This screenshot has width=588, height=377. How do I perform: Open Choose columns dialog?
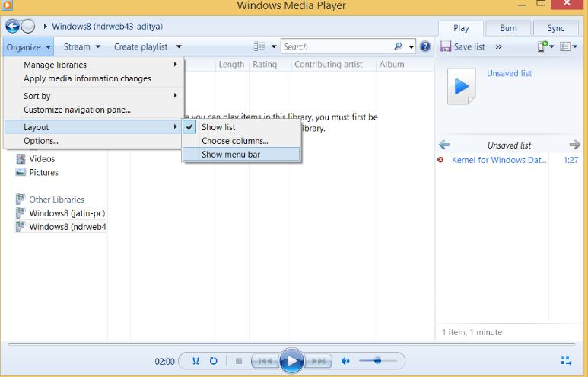click(x=240, y=141)
